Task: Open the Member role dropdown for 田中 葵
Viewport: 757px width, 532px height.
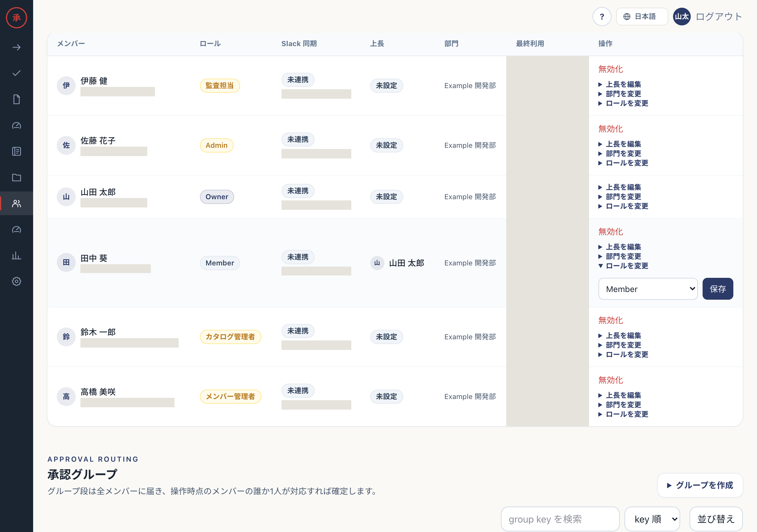Action: coord(648,289)
